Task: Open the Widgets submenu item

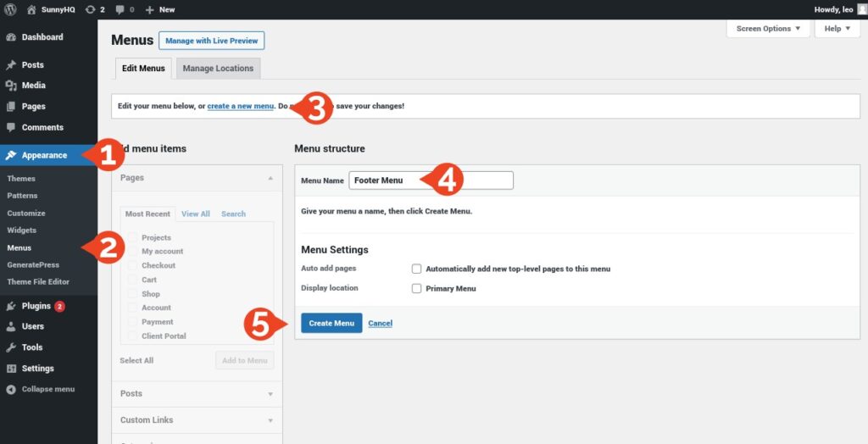Action: pyautogui.click(x=21, y=230)
